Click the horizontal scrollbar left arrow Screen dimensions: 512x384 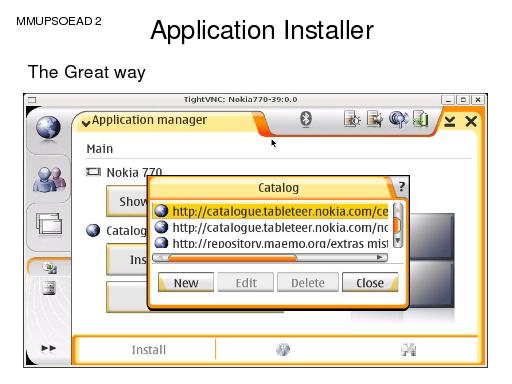160,258
